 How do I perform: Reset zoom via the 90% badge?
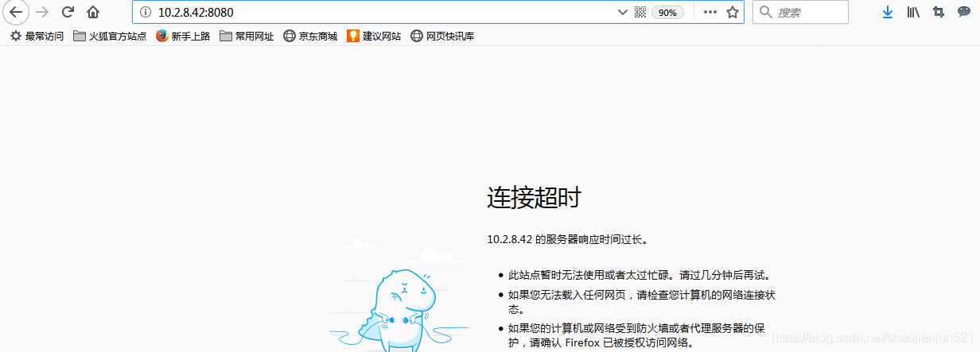[667, 13]
